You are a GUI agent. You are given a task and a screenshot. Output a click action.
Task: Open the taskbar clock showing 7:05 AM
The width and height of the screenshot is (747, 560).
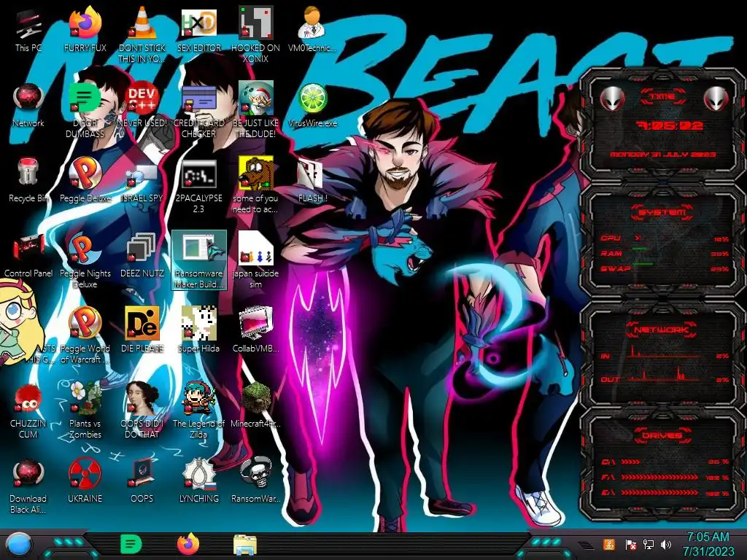[708, 544]
